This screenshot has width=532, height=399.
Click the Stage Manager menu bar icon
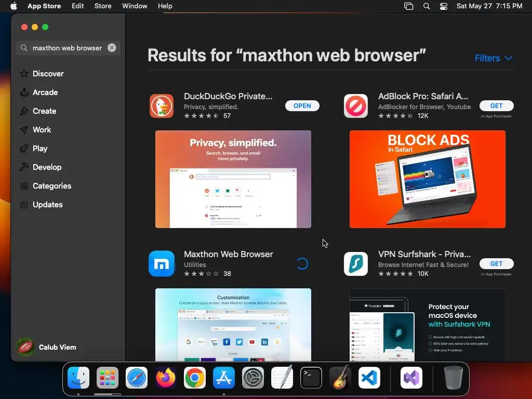click(x=408, y=6)
